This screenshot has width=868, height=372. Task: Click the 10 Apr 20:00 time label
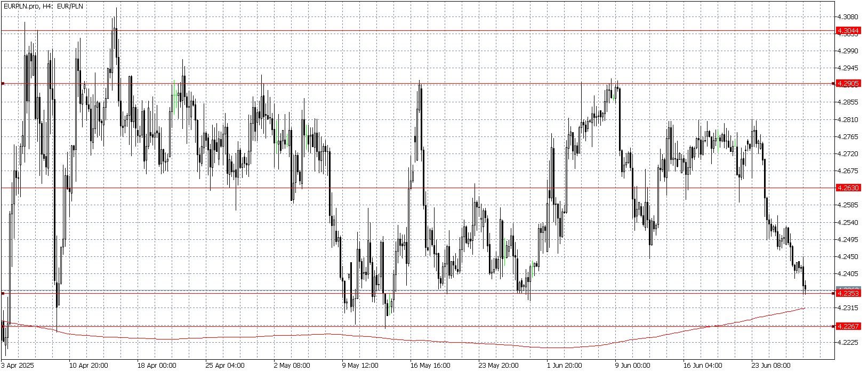89,366
